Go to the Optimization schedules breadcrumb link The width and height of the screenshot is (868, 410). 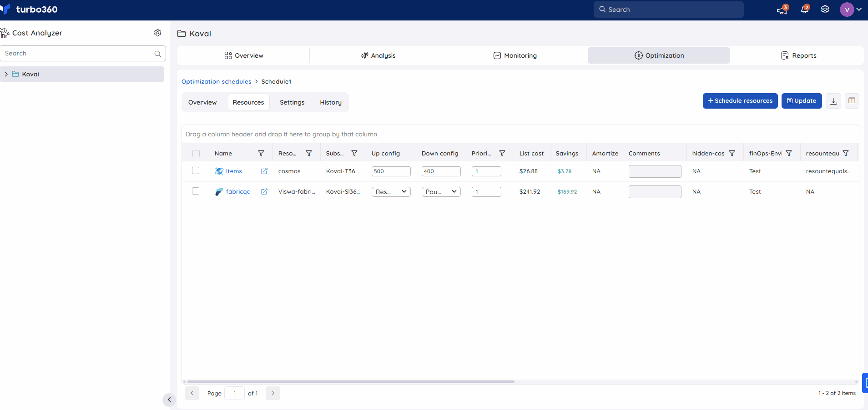[216, 82]
